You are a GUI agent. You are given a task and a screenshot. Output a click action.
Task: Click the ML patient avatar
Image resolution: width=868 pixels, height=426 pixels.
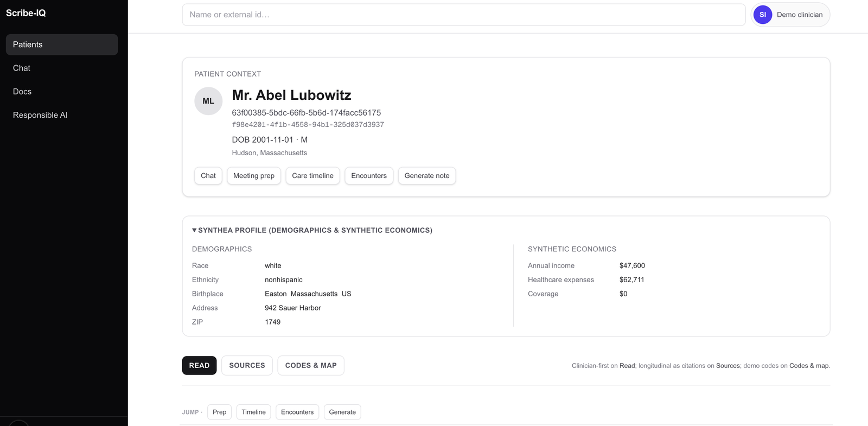[208, 101]
